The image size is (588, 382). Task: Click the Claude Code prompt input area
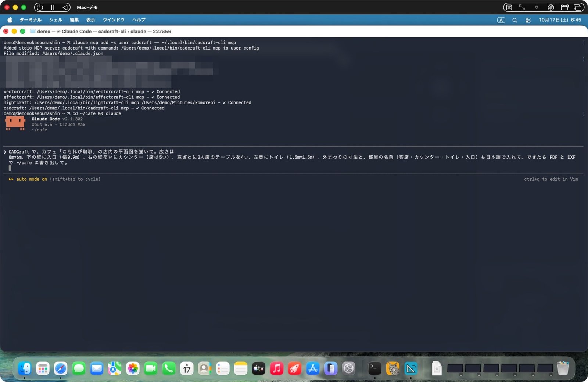pyautogui.click(x=293, y=160)
